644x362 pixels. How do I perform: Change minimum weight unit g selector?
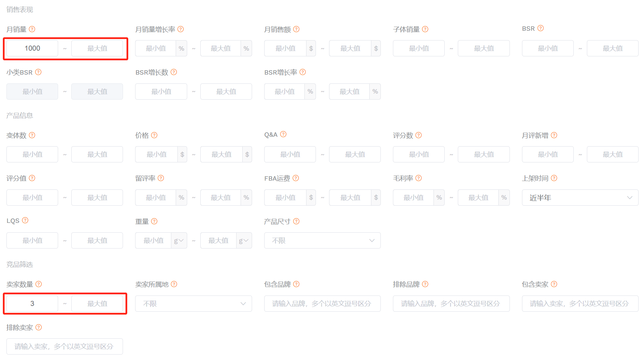pos(179,240)
